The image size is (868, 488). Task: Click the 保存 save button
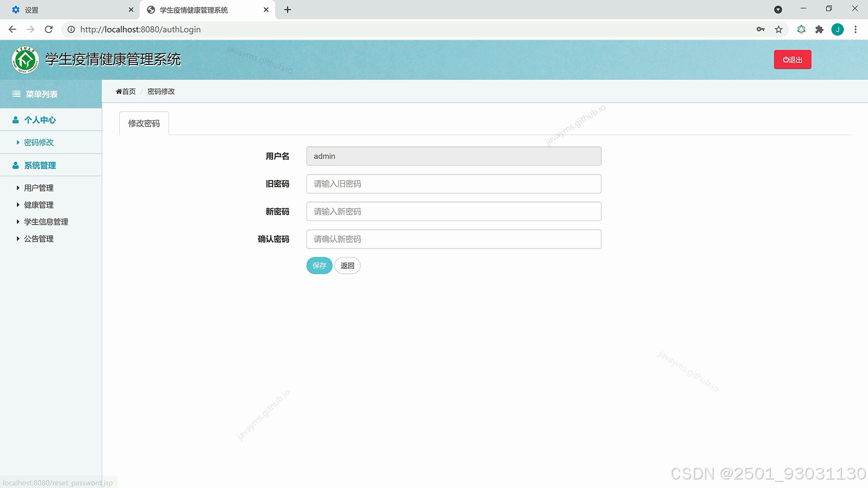pyautogui.click(x=319, y=266)
